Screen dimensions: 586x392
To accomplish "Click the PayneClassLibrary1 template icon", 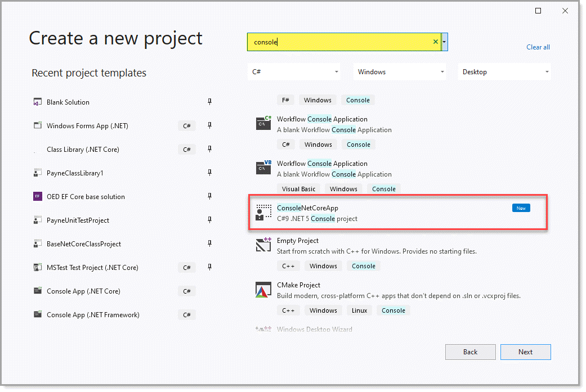I will (37, 173).
